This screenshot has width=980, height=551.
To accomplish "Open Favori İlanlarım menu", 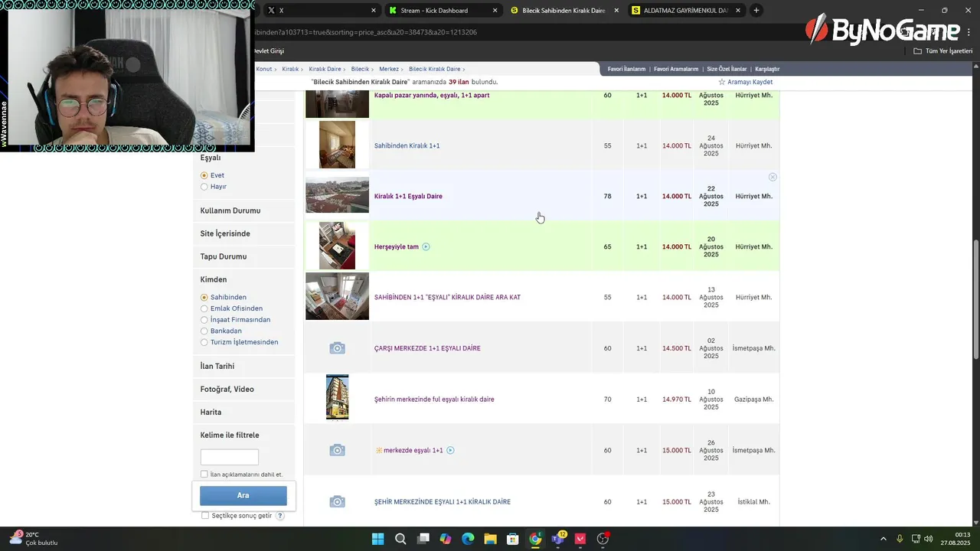I will [x=626, y=69].
